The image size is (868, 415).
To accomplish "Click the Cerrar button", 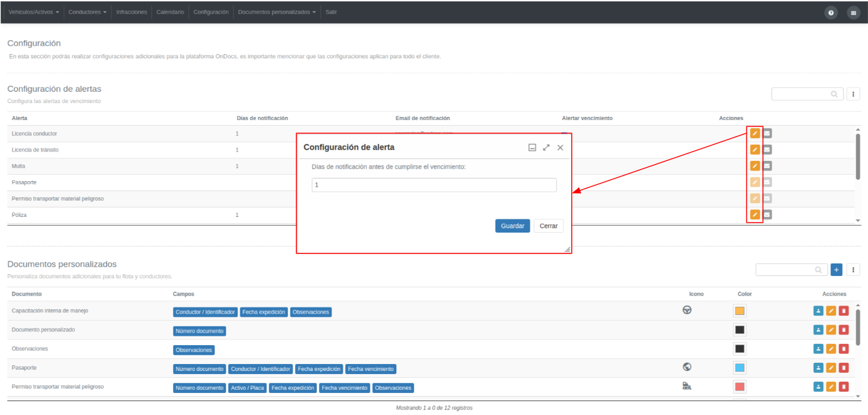I will click(548, 226).
